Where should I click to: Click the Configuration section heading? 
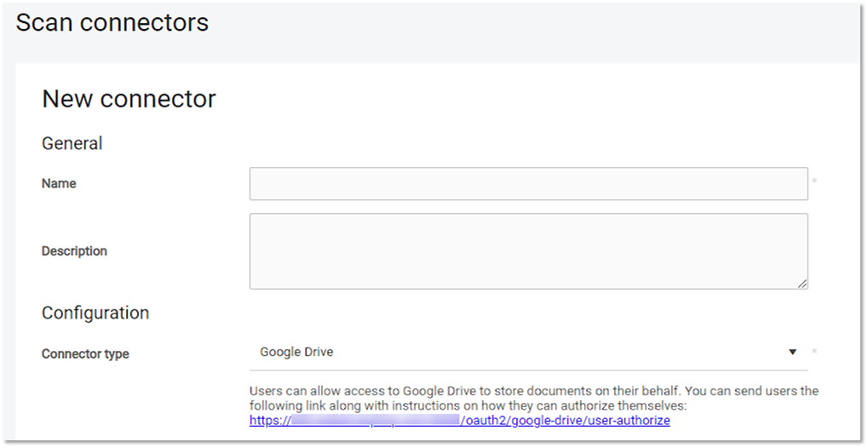click(x=95, y=313)
